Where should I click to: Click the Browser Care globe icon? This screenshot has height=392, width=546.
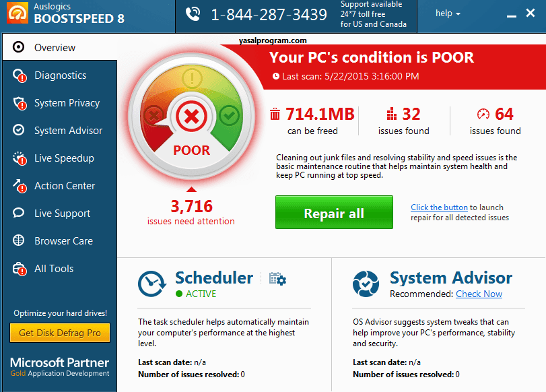pyautogui.click(x=19, y=241)
